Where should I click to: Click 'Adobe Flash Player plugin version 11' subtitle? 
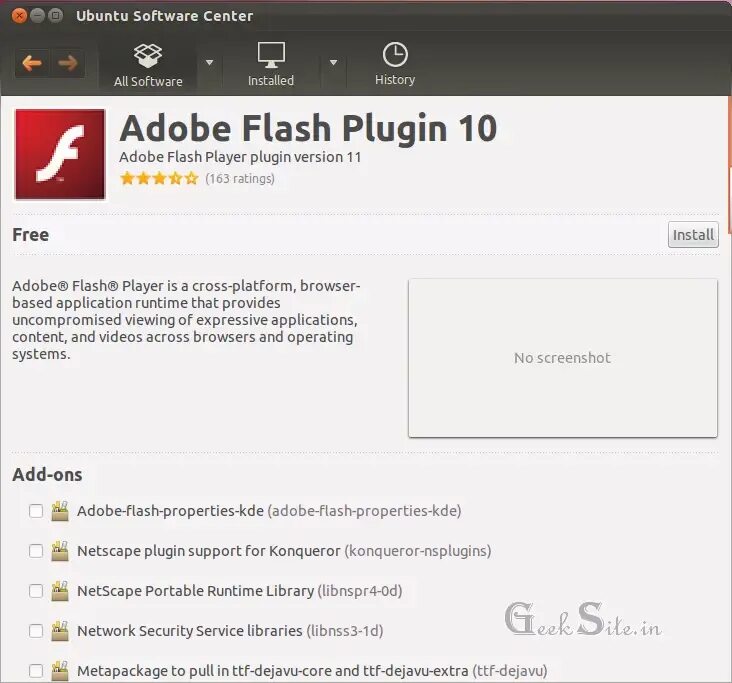point(240,157)
